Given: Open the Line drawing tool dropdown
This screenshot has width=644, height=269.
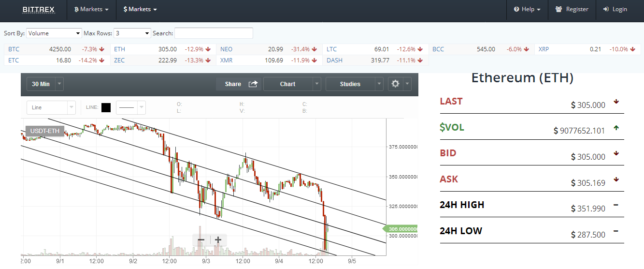Looking at the screenshot, I should tap(51, 107).
